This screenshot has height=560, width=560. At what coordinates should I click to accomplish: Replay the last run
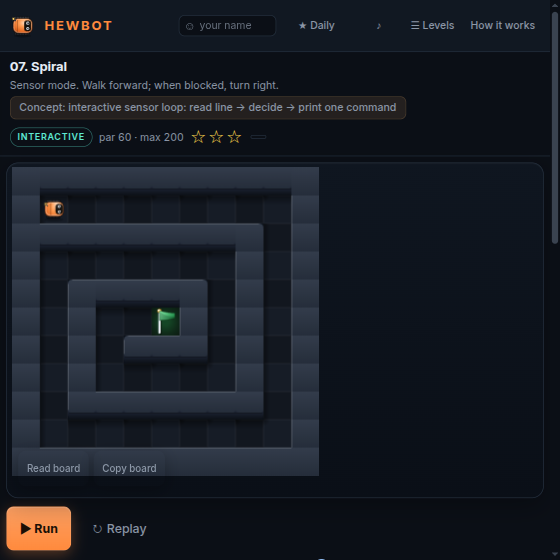pyautogui.click(x=120, y=529)
